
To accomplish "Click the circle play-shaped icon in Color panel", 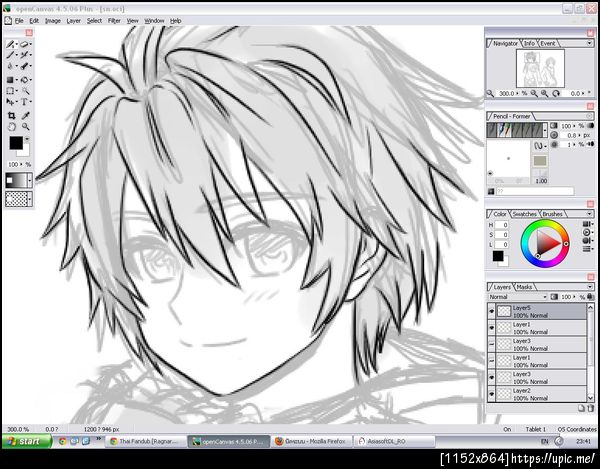I will click(x=587, y=232).
